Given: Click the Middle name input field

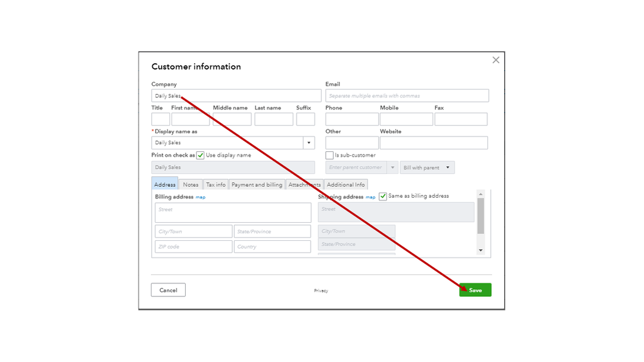Looking at the screenshot, I should coord(232,119).
